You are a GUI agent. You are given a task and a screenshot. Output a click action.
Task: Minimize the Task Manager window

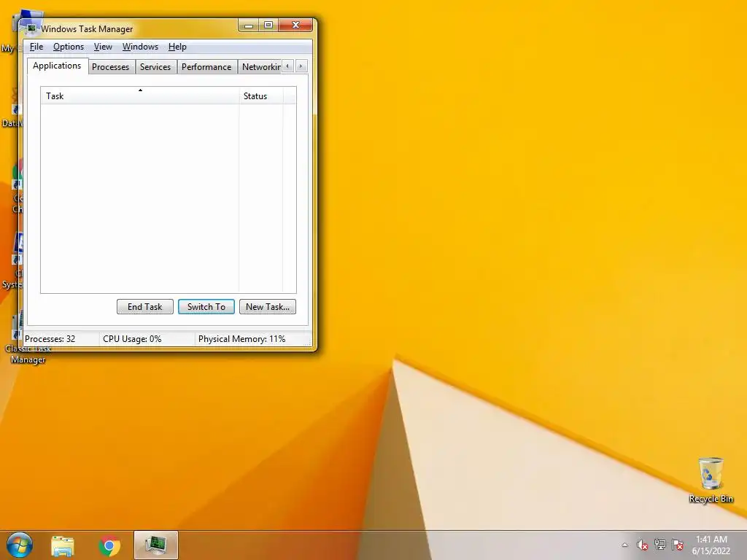click(x=248, y=26)
